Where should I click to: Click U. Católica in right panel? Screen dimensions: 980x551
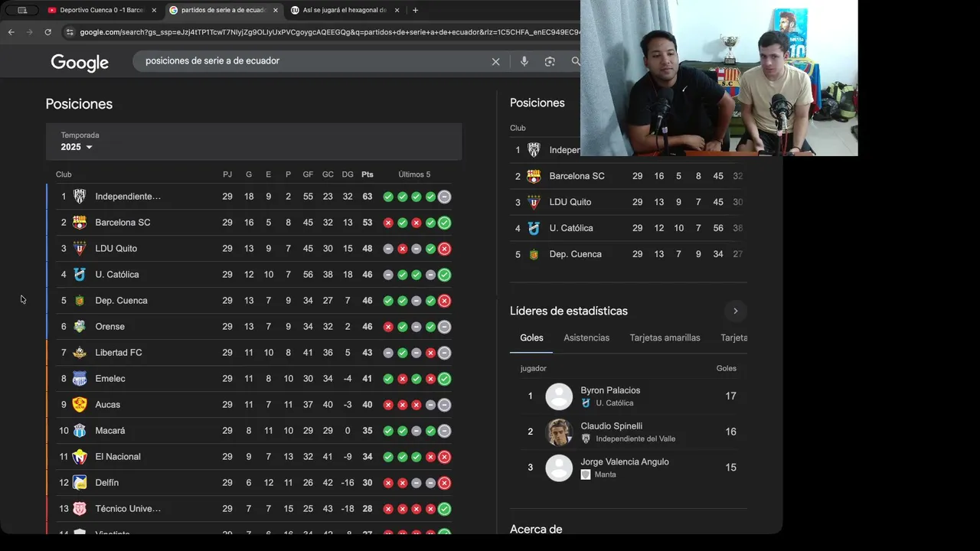click(571, 228)
